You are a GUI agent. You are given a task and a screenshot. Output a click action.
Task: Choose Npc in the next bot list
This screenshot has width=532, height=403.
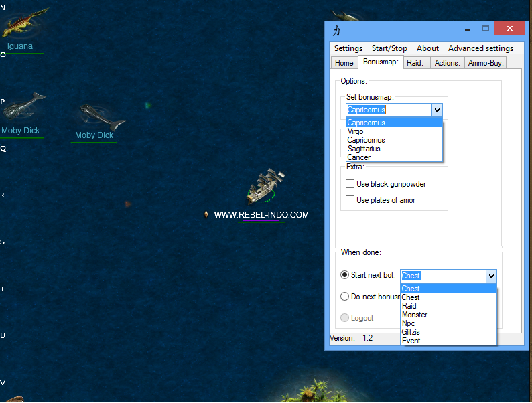pos(448,323)
